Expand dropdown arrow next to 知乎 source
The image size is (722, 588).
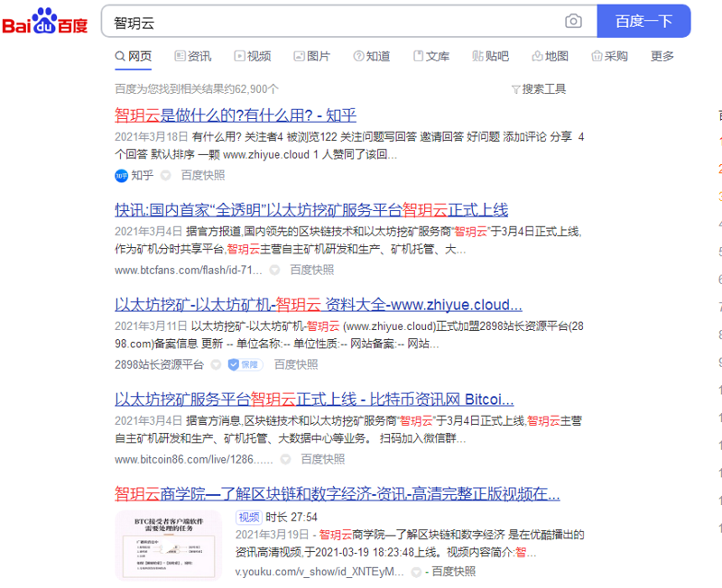click(x=165, y=175)
